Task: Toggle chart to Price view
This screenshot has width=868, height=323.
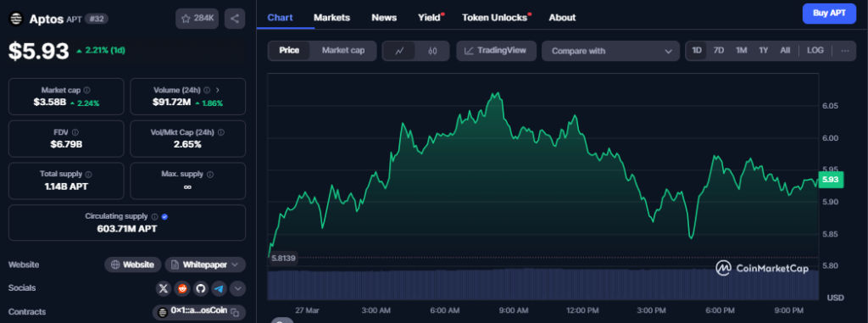Action: 289,50
